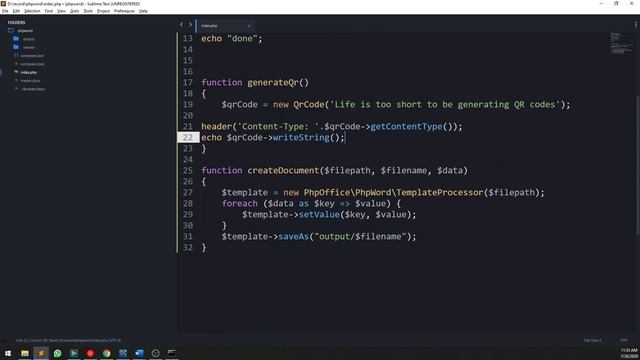Go to previous tab with left arrow
This screenshot has width=640, height=360.
point(181,25)
